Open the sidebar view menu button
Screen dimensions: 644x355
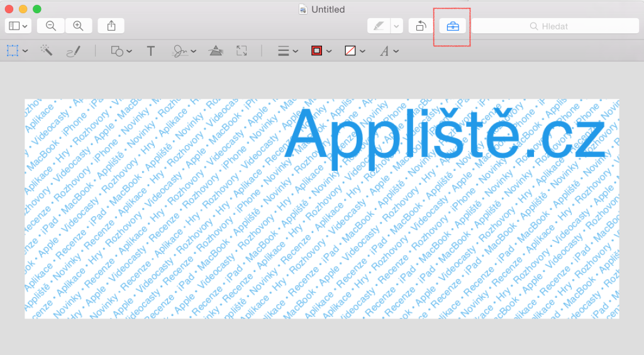[18, 26]
